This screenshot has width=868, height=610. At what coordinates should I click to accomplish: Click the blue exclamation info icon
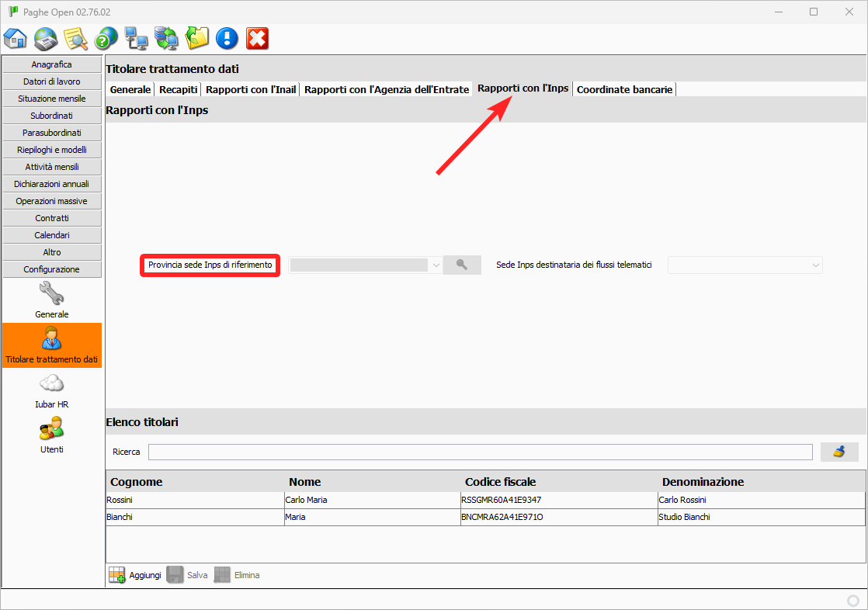coord(227,38)
